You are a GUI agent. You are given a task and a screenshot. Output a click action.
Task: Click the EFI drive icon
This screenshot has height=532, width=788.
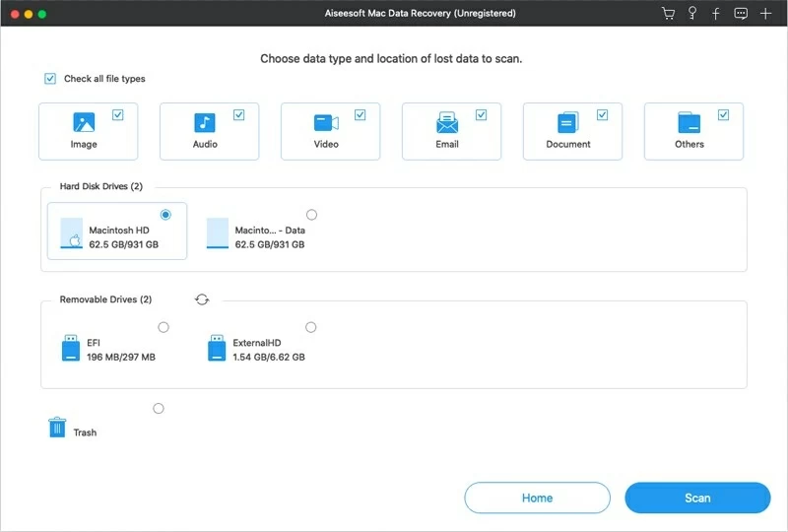click(x=70, y=349)
